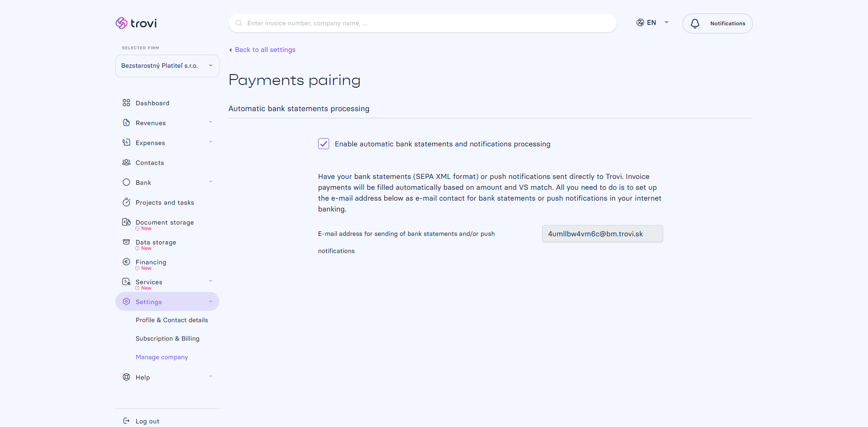The image size is (868, 427).
Task: Expand the Revenues submenu arrow
Action: point(210,122)
